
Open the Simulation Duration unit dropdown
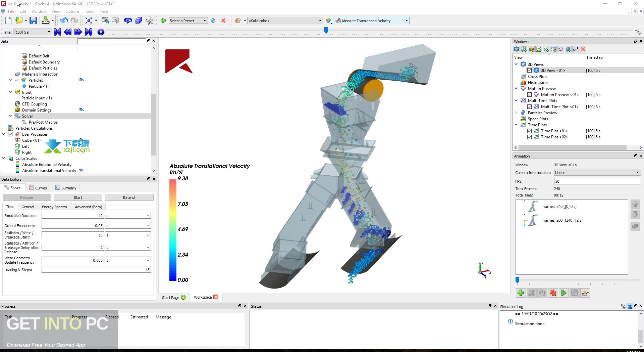point(127,216)
